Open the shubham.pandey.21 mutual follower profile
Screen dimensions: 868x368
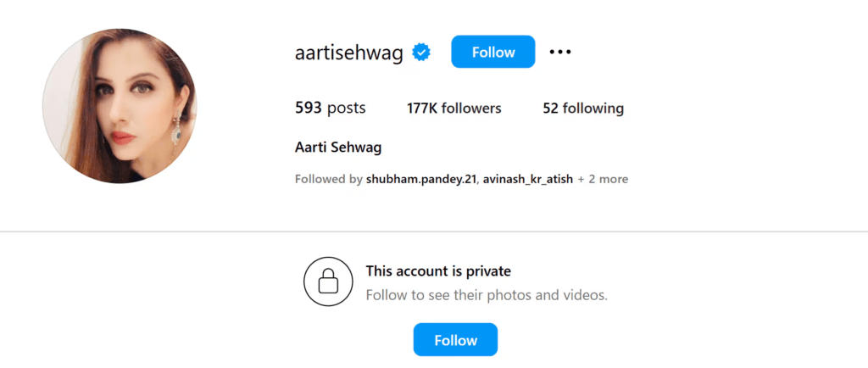[421, 179]
